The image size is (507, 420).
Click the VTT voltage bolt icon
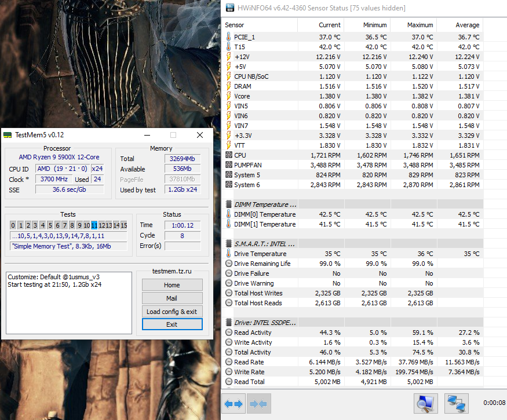[229, 145]
